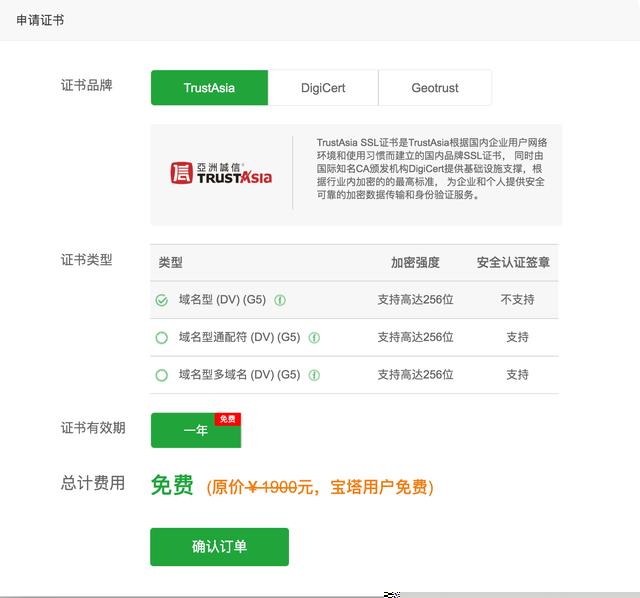Click 支持 in the 域名型多域名 row
640x598 pixels.
pyautogui.click(x=517, y=375)
